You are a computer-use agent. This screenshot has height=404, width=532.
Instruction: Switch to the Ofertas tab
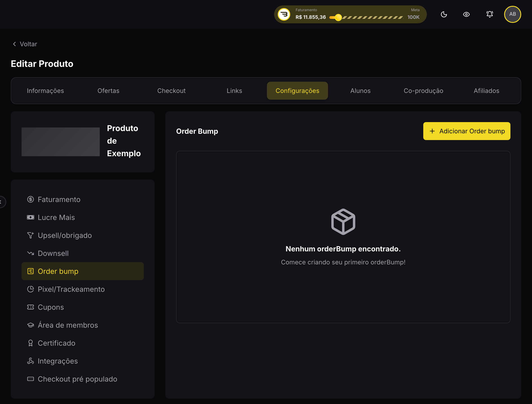click(x=108, y=91)
